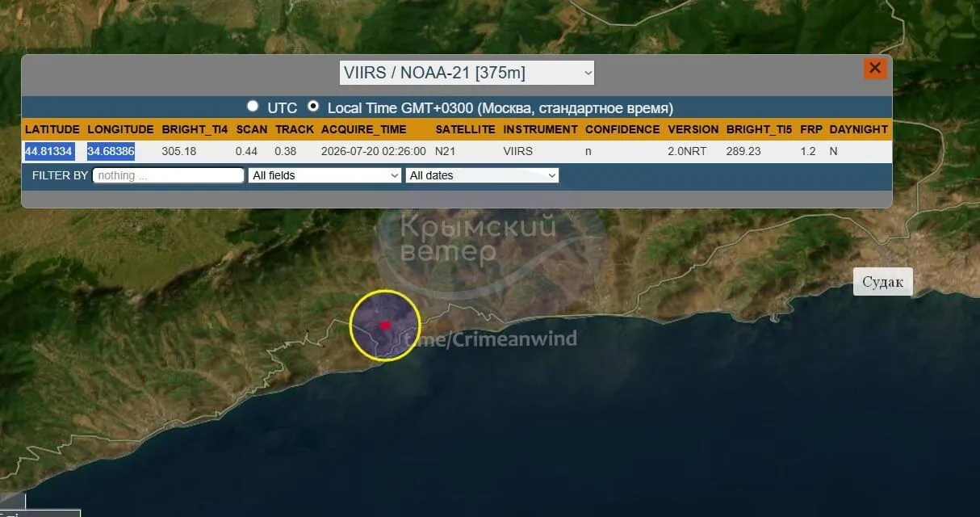Open the All dates filter dropdown
The image size is (980, 517).
[x=482, y=175]
